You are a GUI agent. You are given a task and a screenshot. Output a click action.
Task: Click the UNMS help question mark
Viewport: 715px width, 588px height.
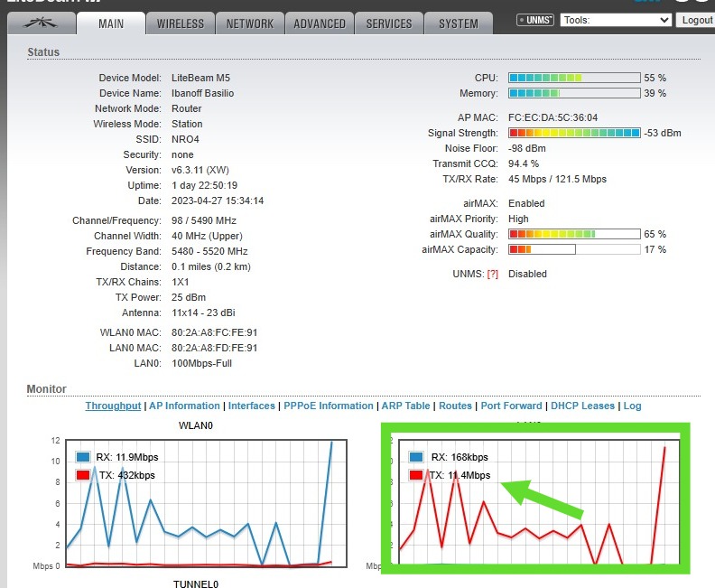492,274
